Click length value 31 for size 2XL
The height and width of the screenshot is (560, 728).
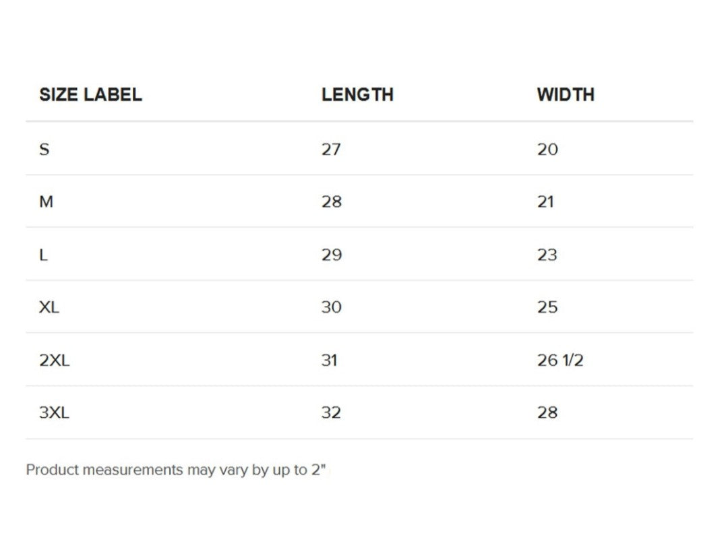point(330,361)
